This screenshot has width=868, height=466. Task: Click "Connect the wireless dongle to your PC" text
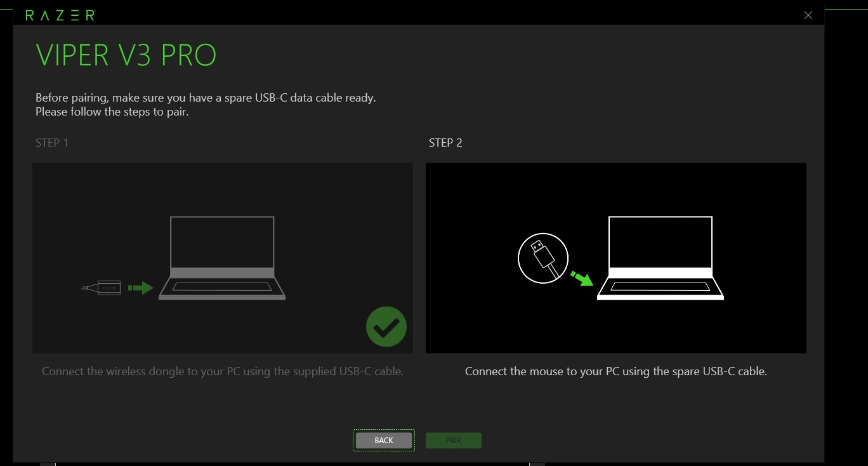pyautogui.click(x=223, y=371)
